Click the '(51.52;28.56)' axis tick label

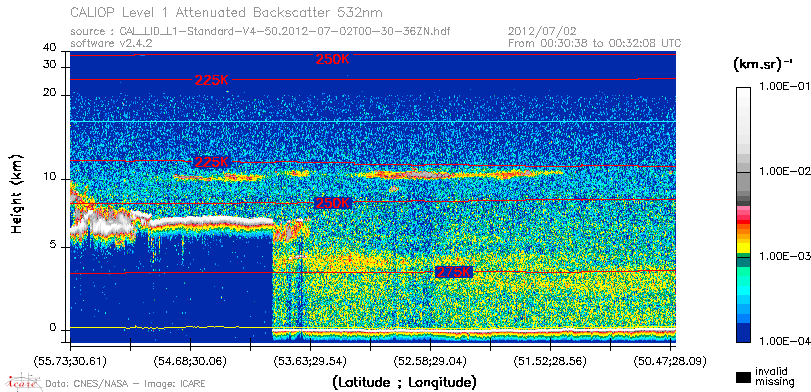550,360
